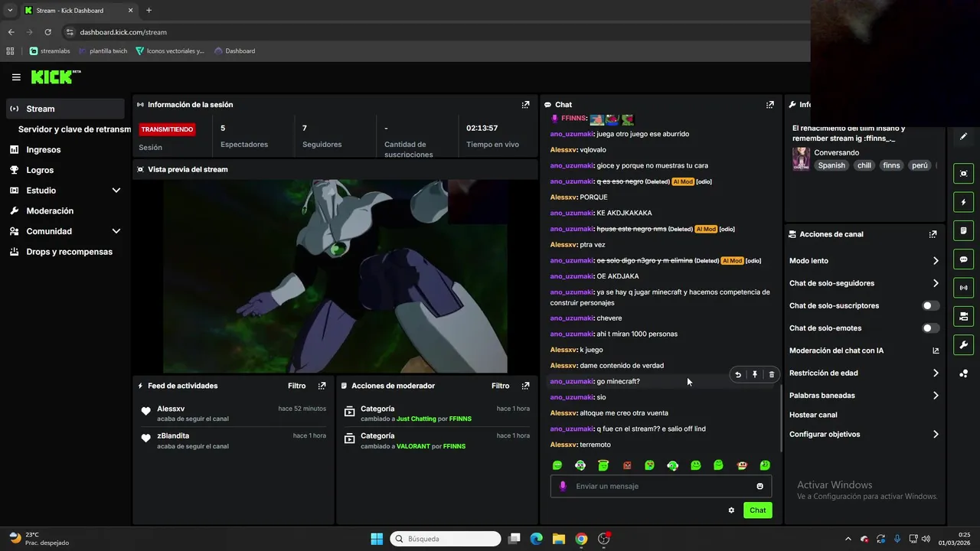
Task: Click the server stack icon in right sidebar
Action: pos(964,316)
